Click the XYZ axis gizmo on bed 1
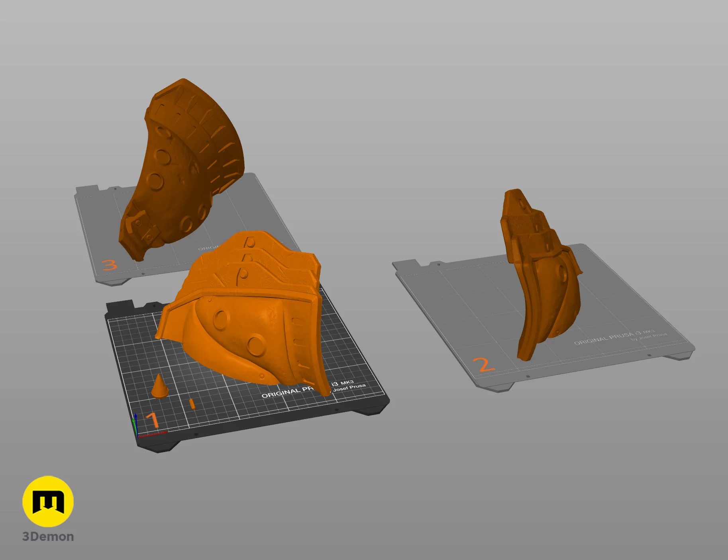The height and width of the screenshot is (560, 728). [x=135, y=425]
